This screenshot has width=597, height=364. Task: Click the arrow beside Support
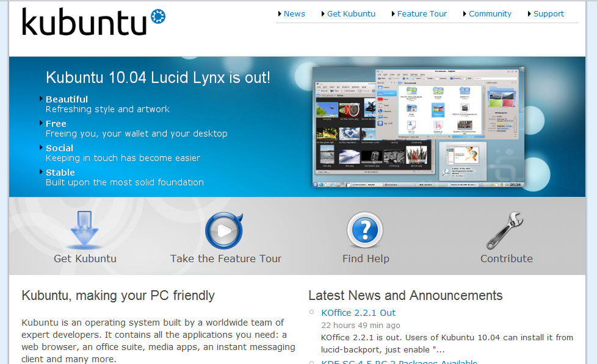(x=529, y=13)
